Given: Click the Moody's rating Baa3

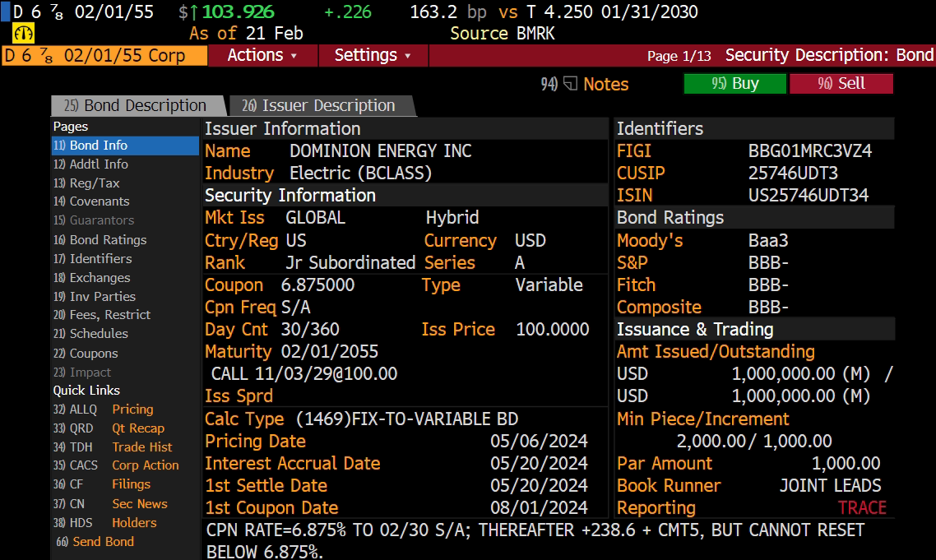Looking at the screenshot, I should click(768, 241).
